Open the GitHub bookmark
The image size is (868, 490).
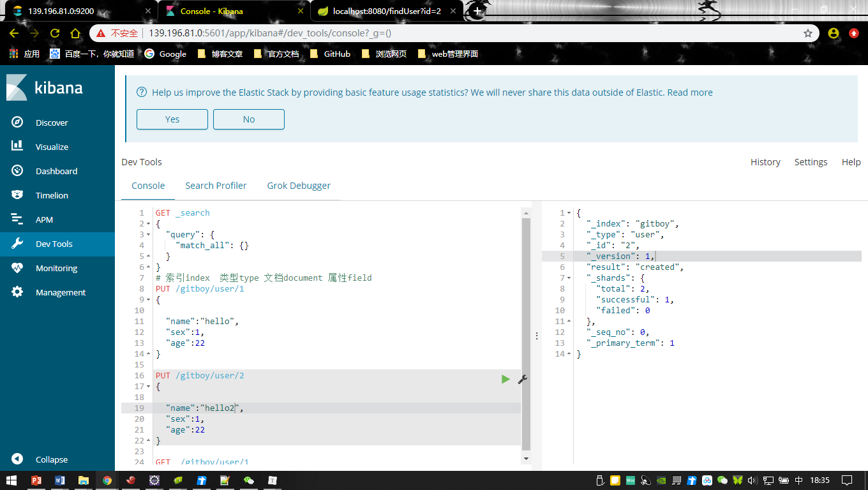(330, 54)
